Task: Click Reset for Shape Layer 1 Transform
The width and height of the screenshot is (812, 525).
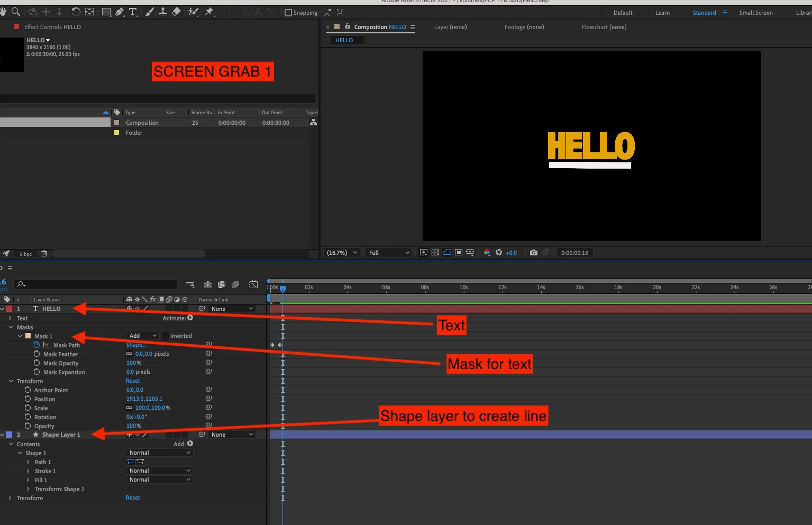Action: point(133,498)
